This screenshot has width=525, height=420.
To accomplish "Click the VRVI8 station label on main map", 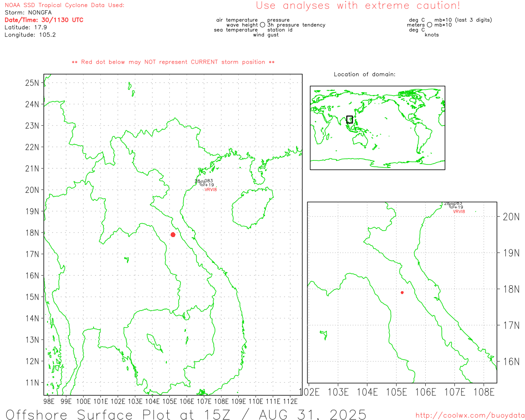I will click(x=211, y=189).
